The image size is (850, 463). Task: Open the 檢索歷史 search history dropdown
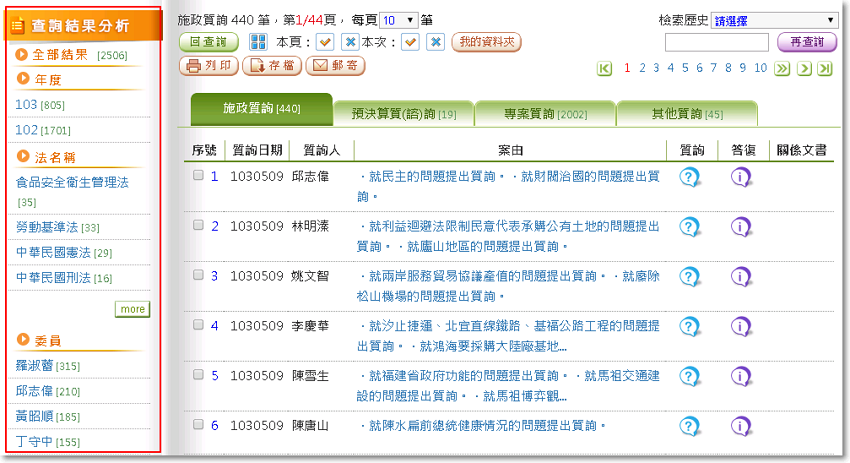[774, 20]
